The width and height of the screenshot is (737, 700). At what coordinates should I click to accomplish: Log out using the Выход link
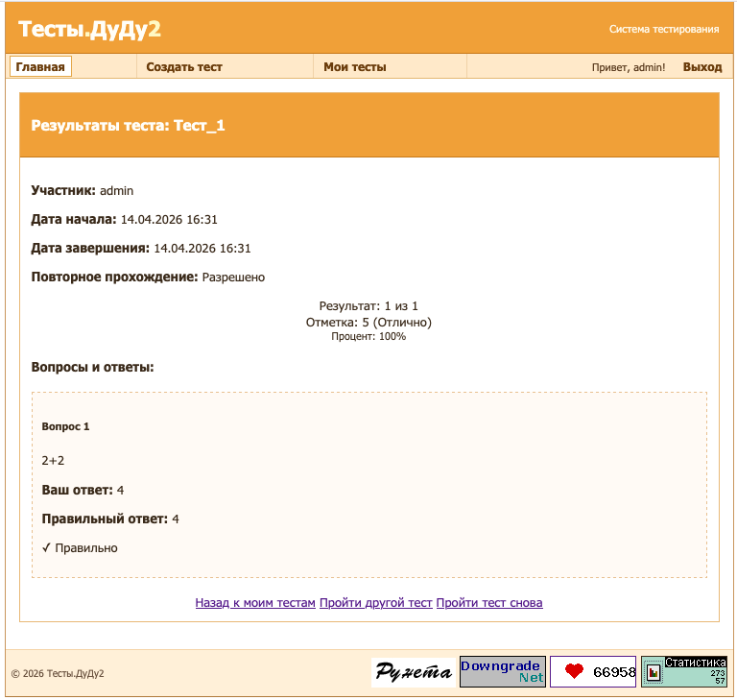click(x=702, y=67)
